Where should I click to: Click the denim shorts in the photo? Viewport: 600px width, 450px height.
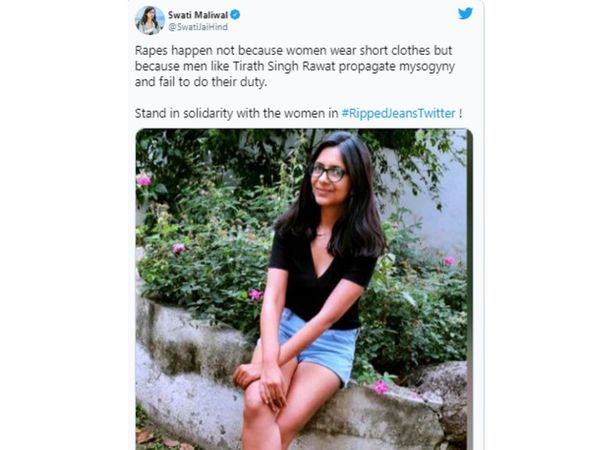pos(320,344)
